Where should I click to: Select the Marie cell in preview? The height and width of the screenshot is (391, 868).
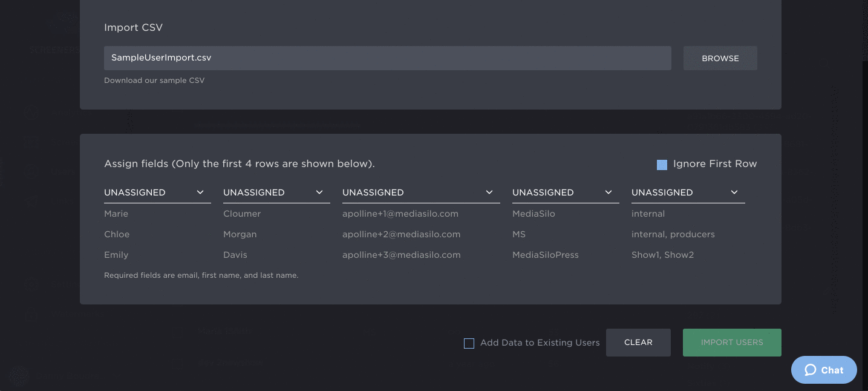tap(116, 214)
